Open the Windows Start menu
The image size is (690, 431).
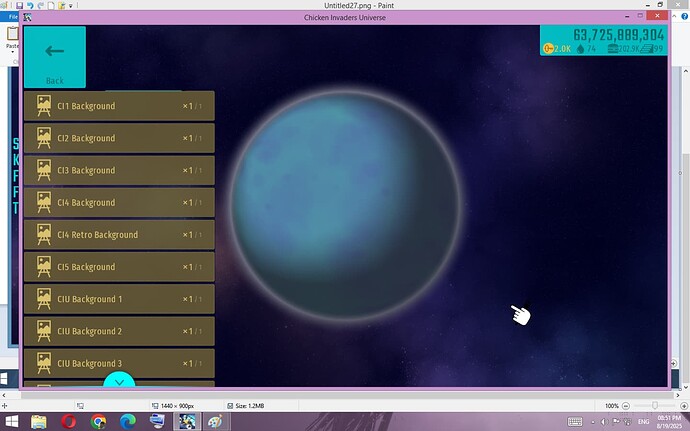pos(11,421)
